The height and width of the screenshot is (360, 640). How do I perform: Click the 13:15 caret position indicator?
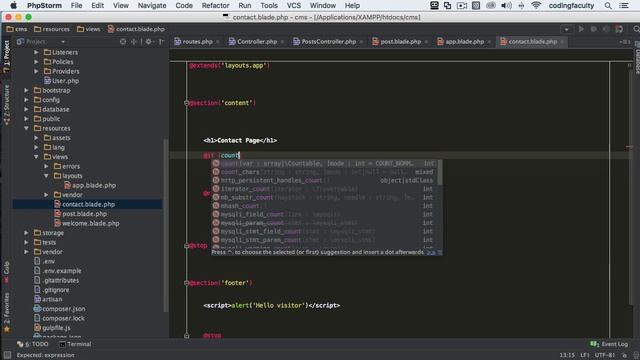point(567,355)
